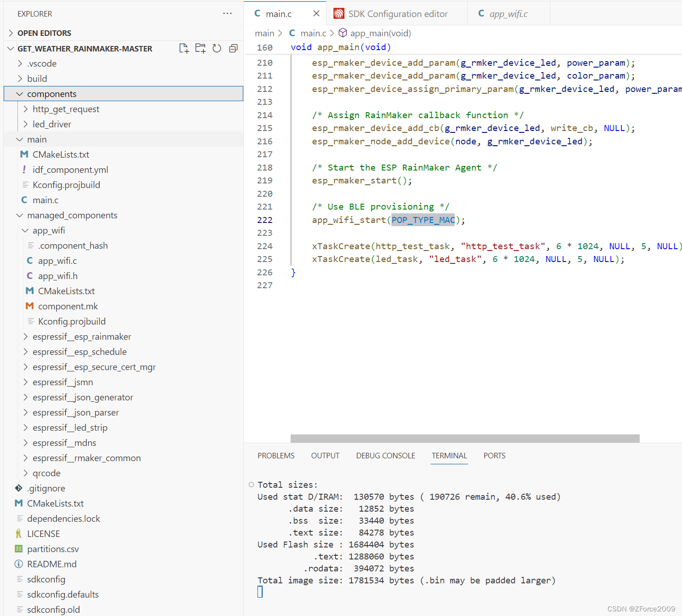The height and width of the screenshot is (616, 682).
Task: Click the C icon of main.c in tree
Action: (x=24, y=200)
